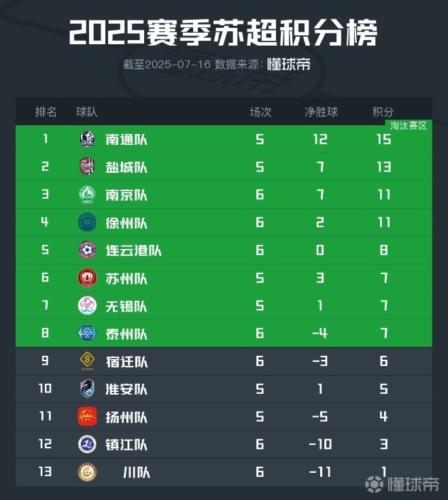Viewport: 448px width, 500px height.
Task: Tap the 苏州队 red logo
Action: 88,278
